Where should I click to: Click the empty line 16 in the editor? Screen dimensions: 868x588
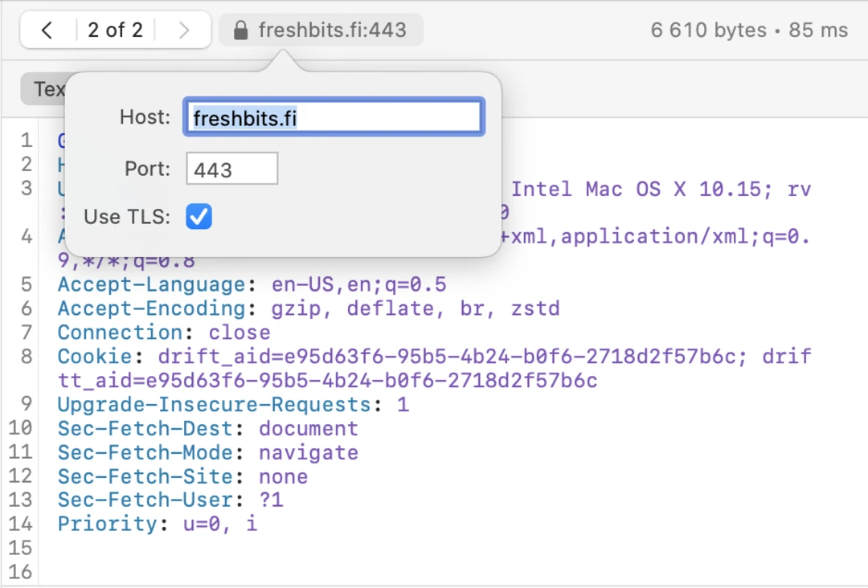241,572
